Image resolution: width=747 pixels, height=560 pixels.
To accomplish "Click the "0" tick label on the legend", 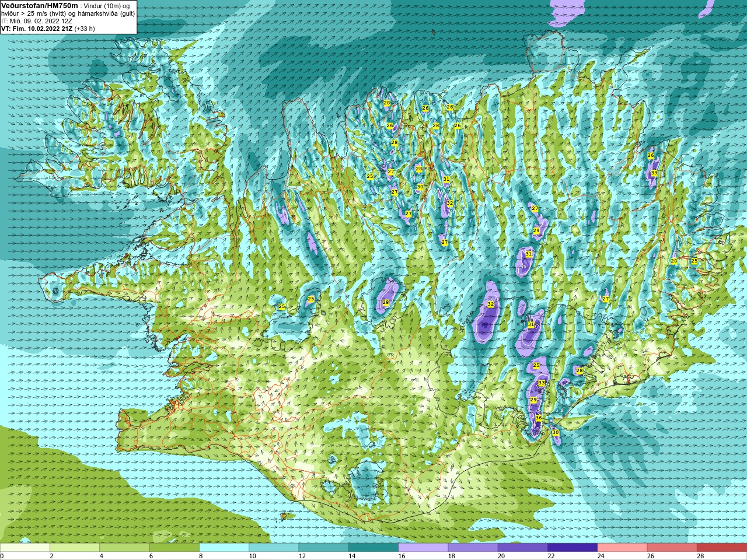I will point(2,556).
